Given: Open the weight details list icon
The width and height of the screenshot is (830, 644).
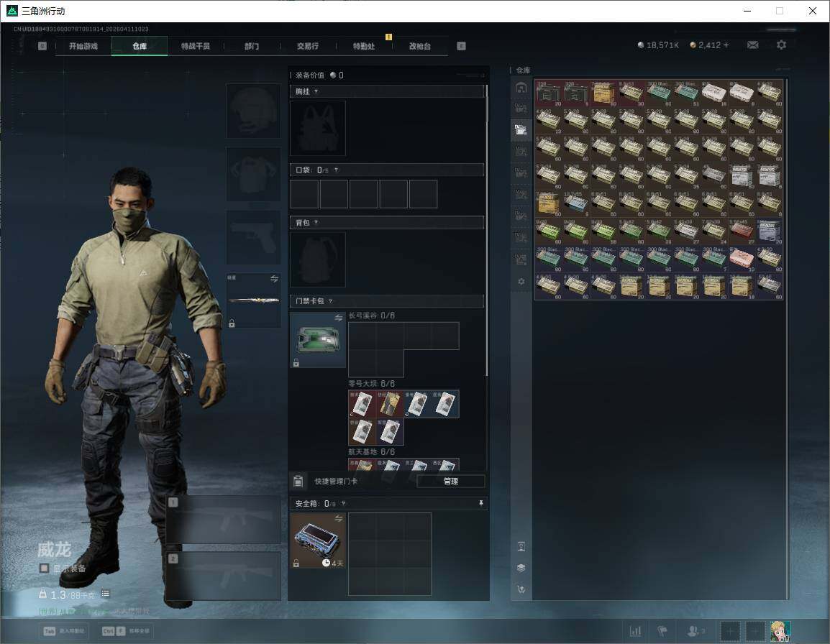Looking at the screenshot, I should (105, 594).
